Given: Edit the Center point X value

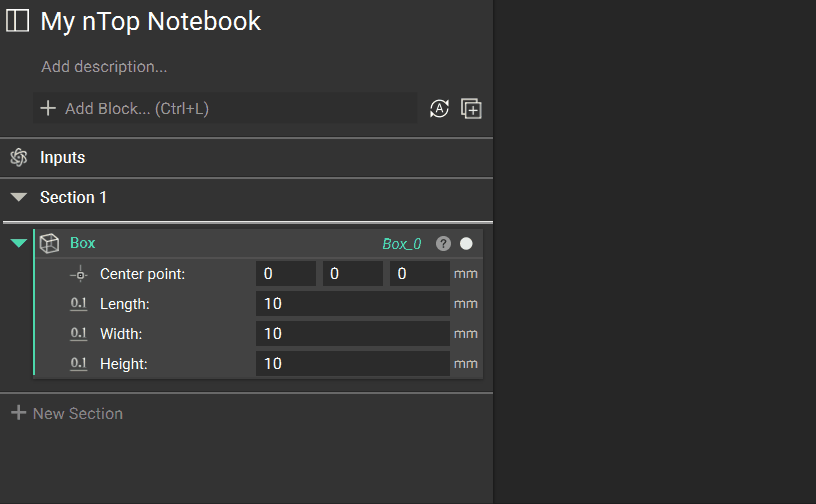Looking at the screenshot, I should click(x=286, y=274).
